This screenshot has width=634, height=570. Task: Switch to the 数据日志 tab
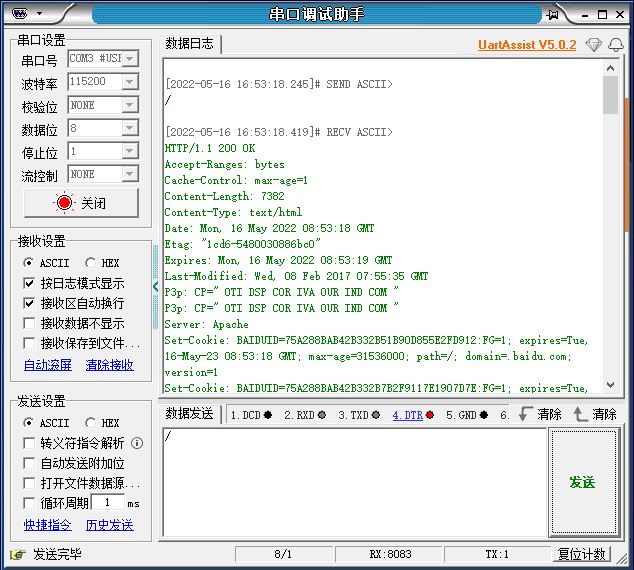pyautogui.click(x=189, y=43)
